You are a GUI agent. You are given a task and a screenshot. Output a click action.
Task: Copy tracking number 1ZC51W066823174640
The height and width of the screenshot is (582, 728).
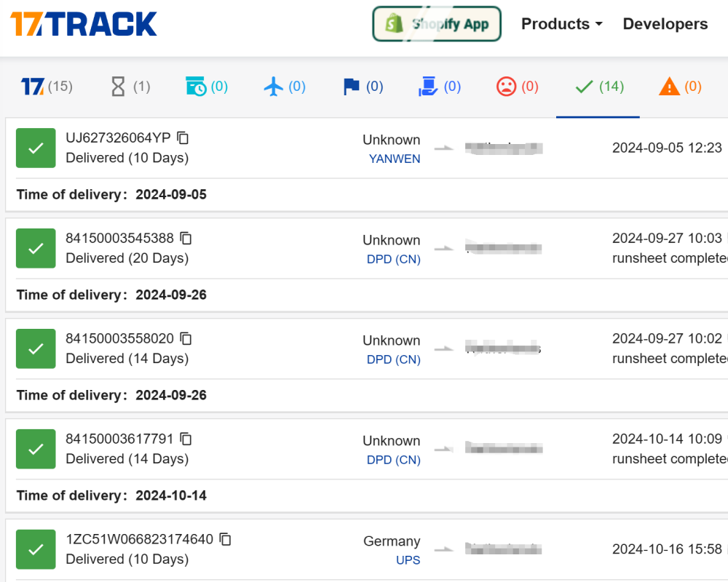226,539
